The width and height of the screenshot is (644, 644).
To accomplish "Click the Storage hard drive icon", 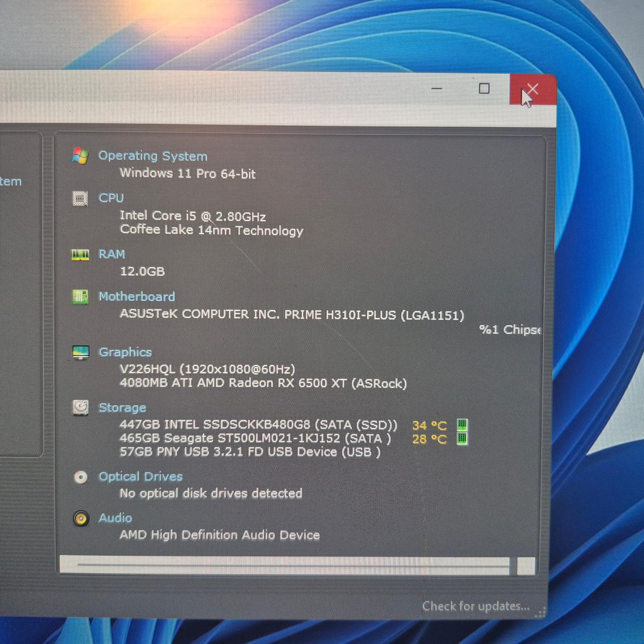I will 81,408.
